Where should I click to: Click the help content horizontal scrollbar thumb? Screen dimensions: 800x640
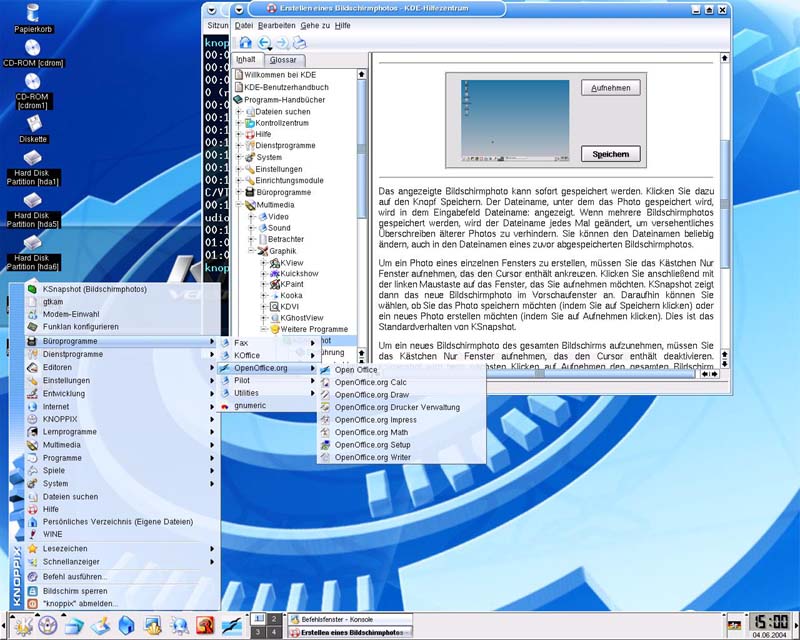pos(539,374)
